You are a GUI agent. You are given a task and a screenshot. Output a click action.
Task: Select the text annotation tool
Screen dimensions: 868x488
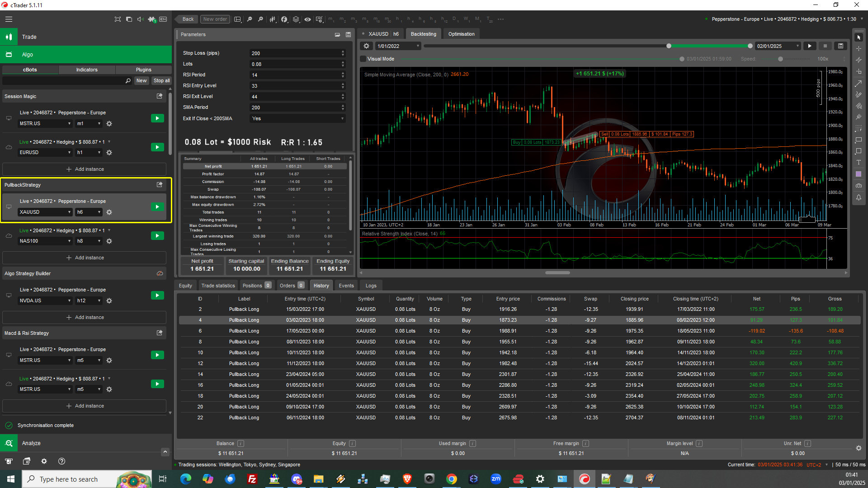859,163
